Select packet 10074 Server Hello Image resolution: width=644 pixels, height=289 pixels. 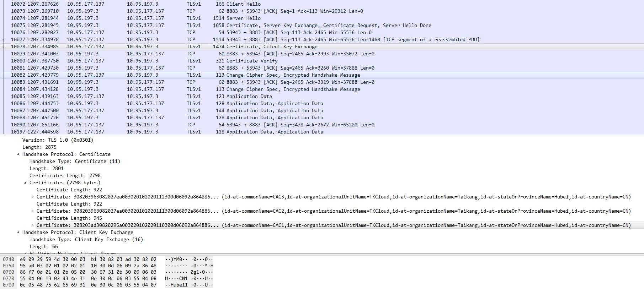[322, 18]
